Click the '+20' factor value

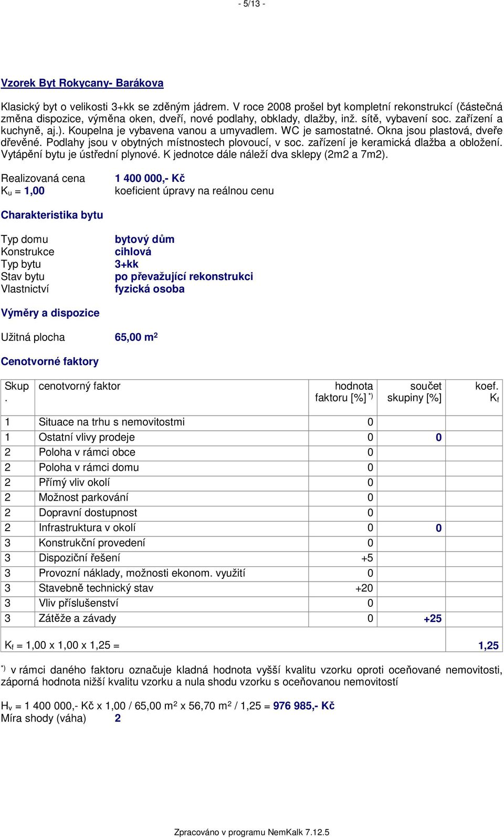click(364, 588)
